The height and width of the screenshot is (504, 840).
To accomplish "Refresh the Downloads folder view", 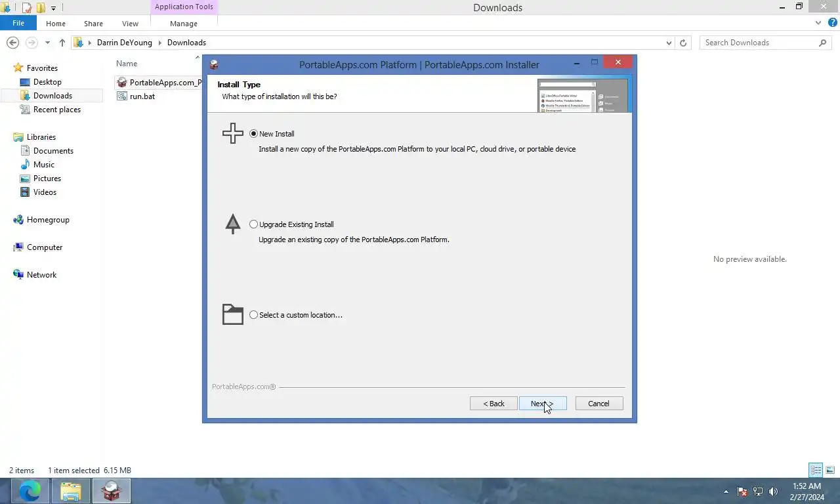I will [x=683, y=43].
